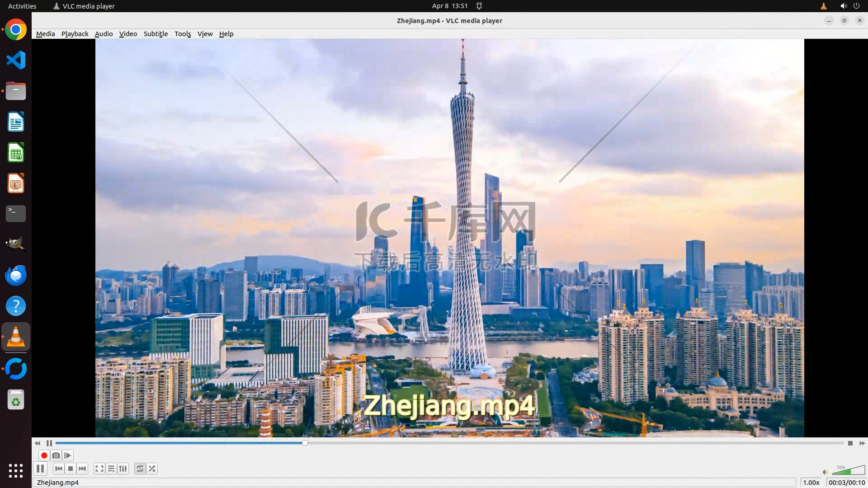
Task: Go to previous media item
Action: pyautogui.click(x=59, y=469)
